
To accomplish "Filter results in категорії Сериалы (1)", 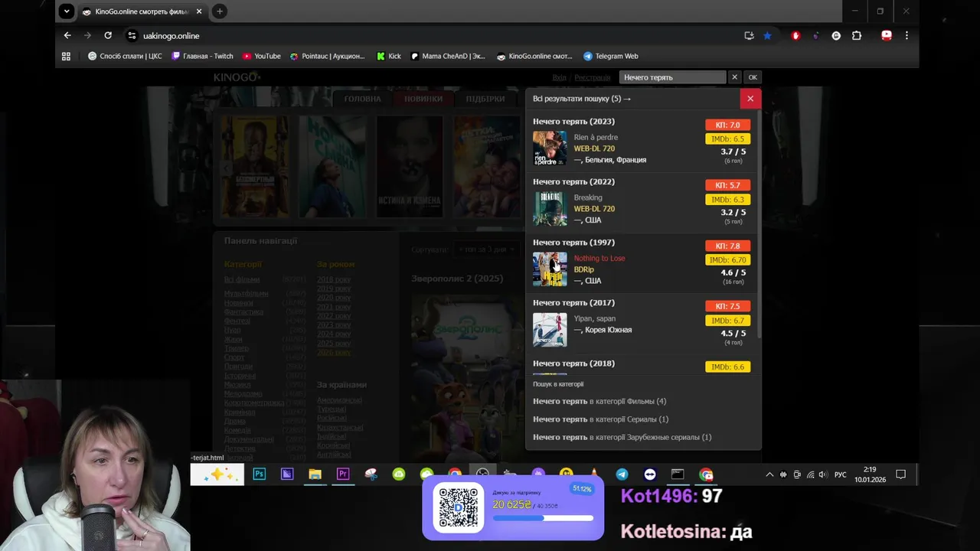I will click(x=601, y=419).
